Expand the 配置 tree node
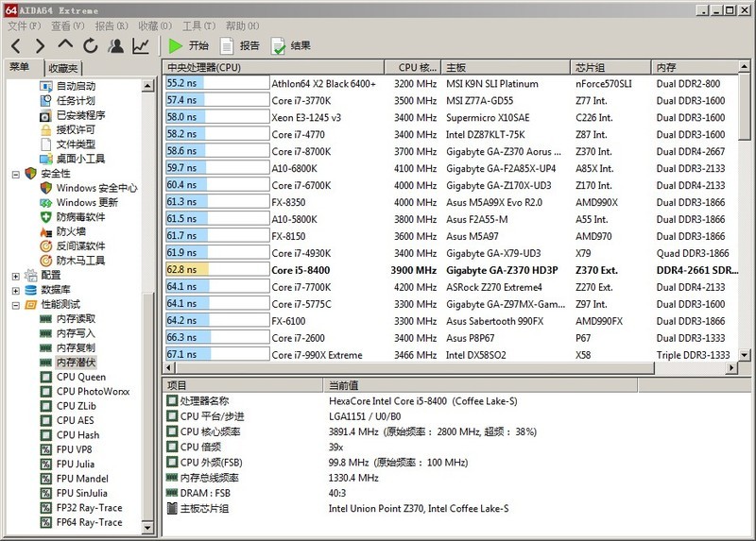 point(16,276)
